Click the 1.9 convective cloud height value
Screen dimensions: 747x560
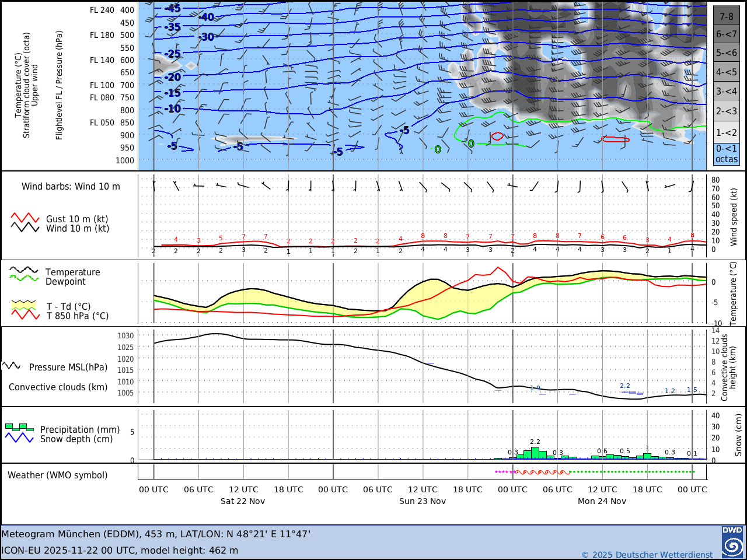click(x=535, y=388)
